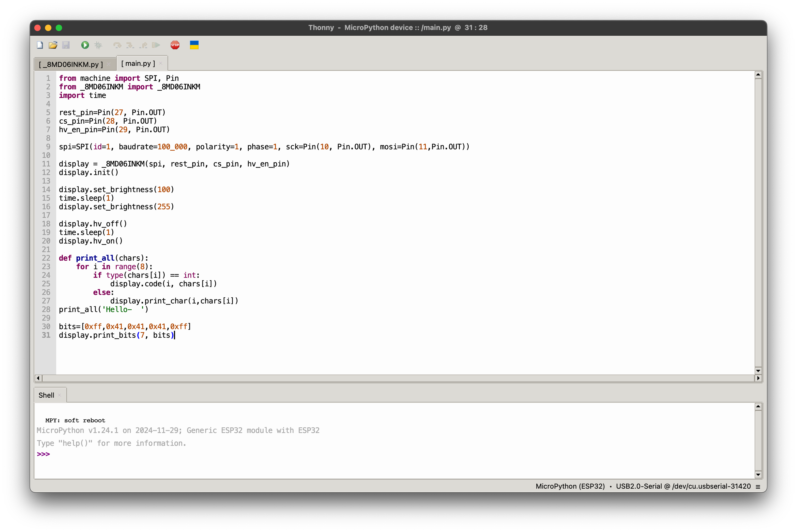Click the Ukraine flag support icon
The width and height of the screenshot is (797, 532).
(x=194, y=45)
